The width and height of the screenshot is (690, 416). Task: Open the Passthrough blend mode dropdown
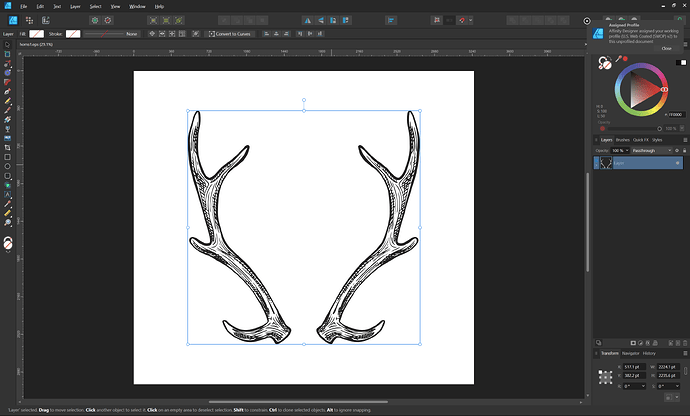click(652, 151)
